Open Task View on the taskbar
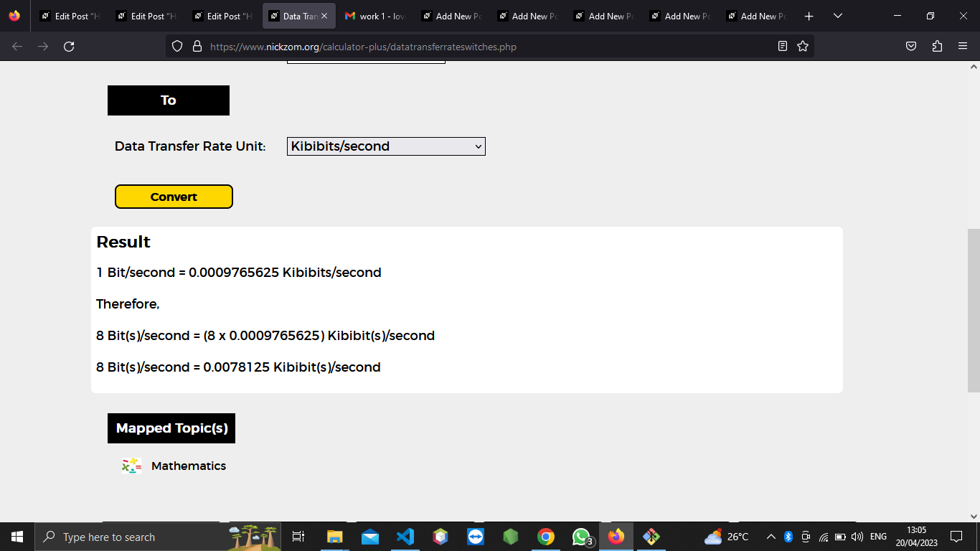The height and width of the screenshot is (551, 980). 298,537
